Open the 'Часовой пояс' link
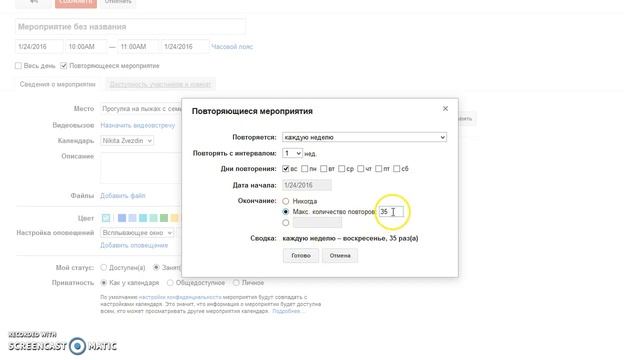The width and height of the screenshot is (640, 360). 232,47
